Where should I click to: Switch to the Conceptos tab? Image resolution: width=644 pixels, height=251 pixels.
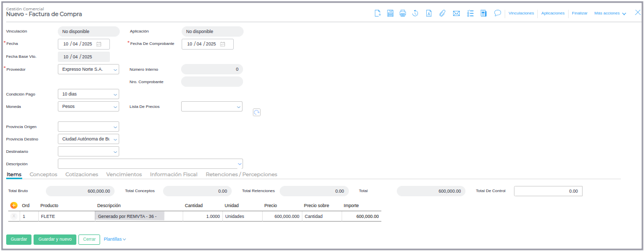tap(43, 175)
